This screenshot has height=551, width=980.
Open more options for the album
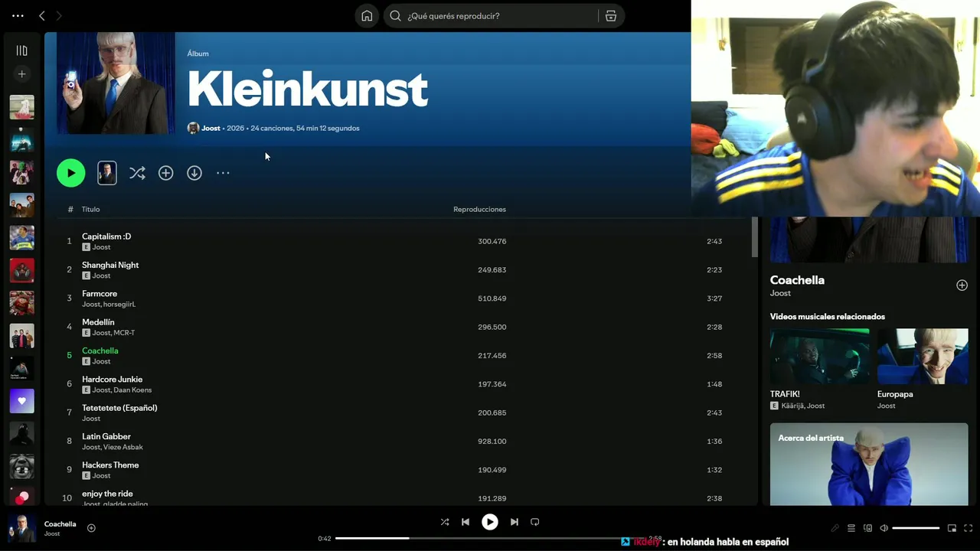pos(223,173)
